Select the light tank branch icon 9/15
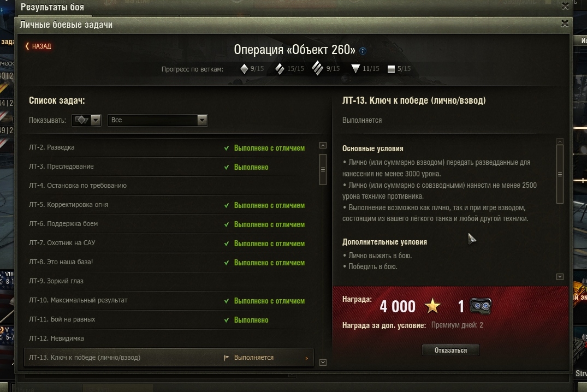Viewport: 587px width, 392px height. pyautogui.click(x=244, y=69)
